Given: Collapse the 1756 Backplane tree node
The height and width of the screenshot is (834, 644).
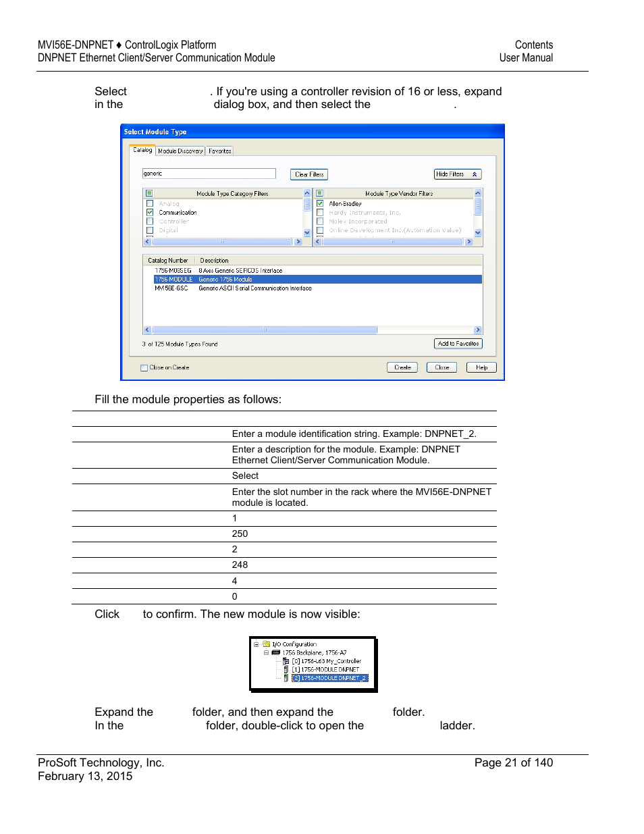Looking at the screenshot, I should 266,653.
